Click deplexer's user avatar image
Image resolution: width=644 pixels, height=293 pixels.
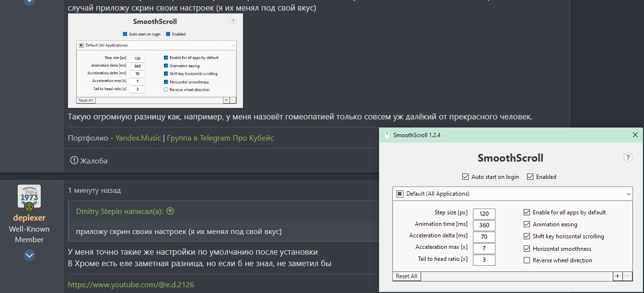click(x=29, y=197)
